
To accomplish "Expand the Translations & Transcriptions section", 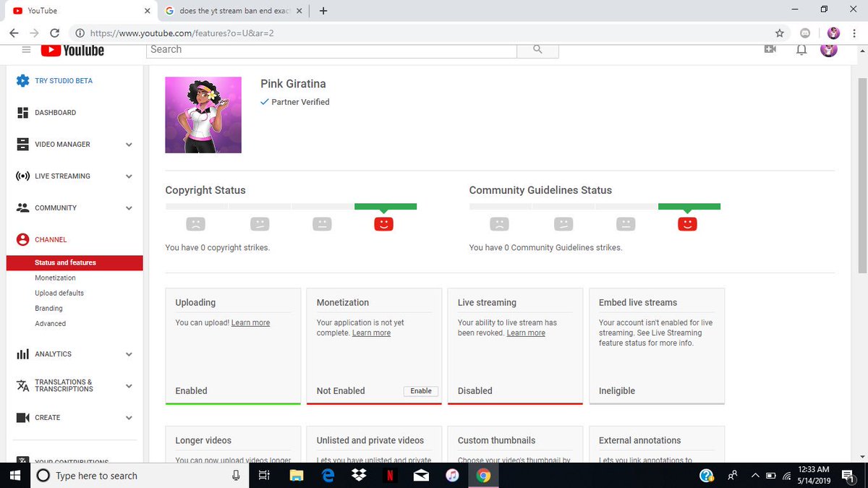I will pos(129,386).
